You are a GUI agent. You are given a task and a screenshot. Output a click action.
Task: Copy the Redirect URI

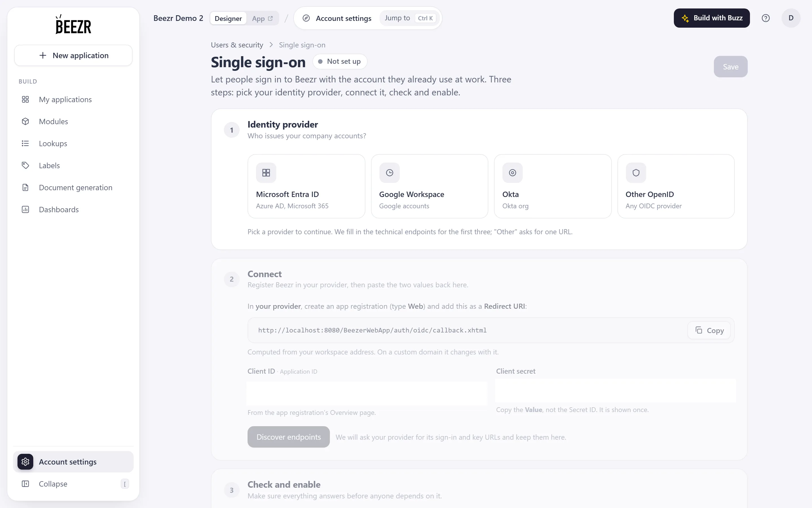coord(709,330)
